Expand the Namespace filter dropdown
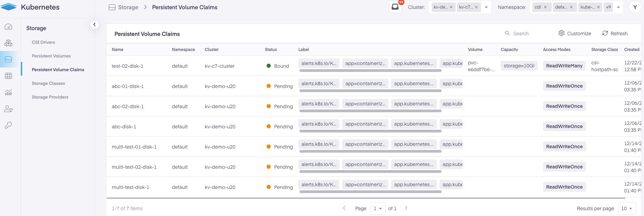This screenshot has height=216, width=644. tap(618, 7)
